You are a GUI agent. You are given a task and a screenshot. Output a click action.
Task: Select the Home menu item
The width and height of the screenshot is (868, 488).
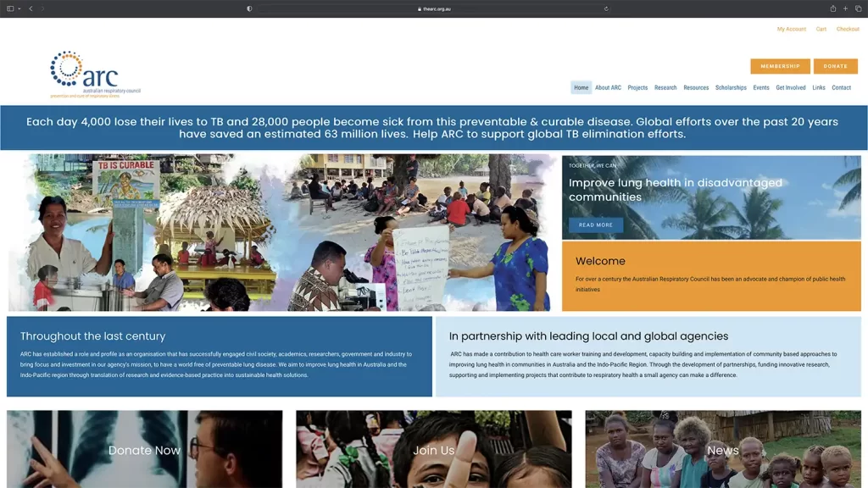click(x=581, y=87)
